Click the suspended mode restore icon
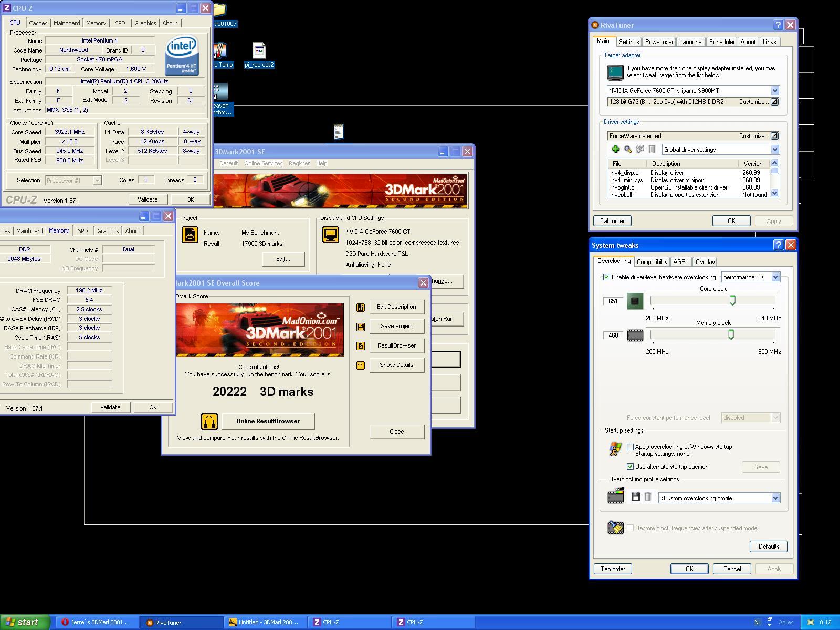 pos(615,528)
